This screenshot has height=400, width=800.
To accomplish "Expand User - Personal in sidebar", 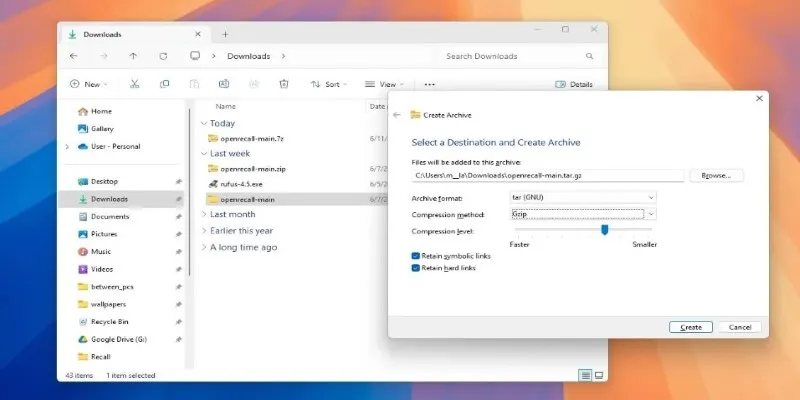I will 67,146.
